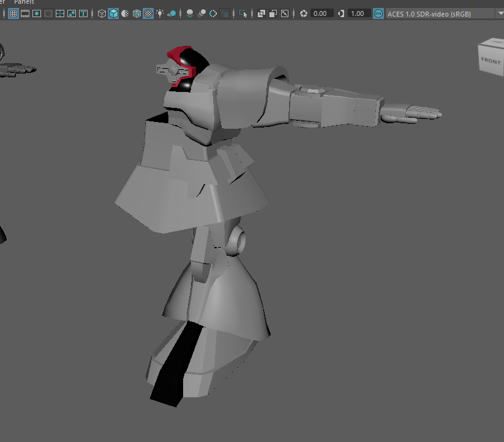Enable use default material shading
Viewport: 504px width, 442px height.
pyautogui.click(x=125, y=13)
